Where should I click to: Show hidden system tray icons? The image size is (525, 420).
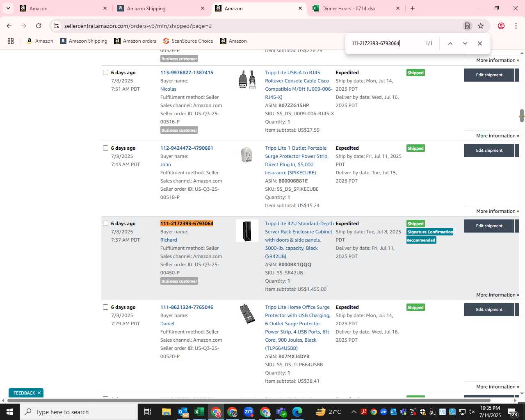(354, 412)
